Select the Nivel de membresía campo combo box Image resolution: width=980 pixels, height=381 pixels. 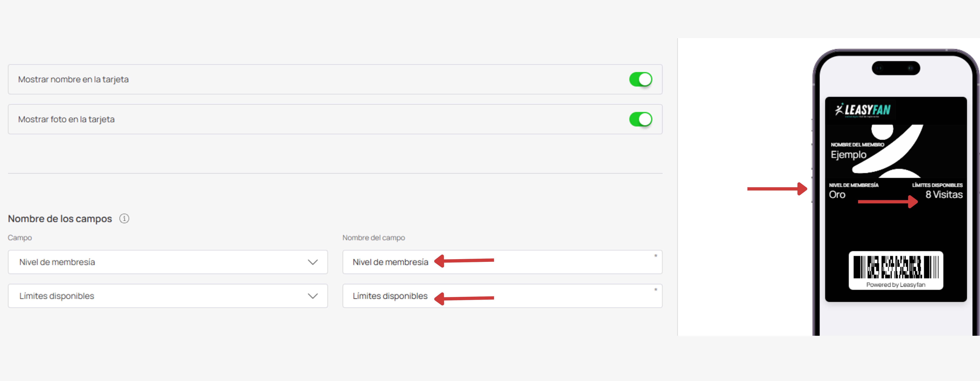click(168, 262)
